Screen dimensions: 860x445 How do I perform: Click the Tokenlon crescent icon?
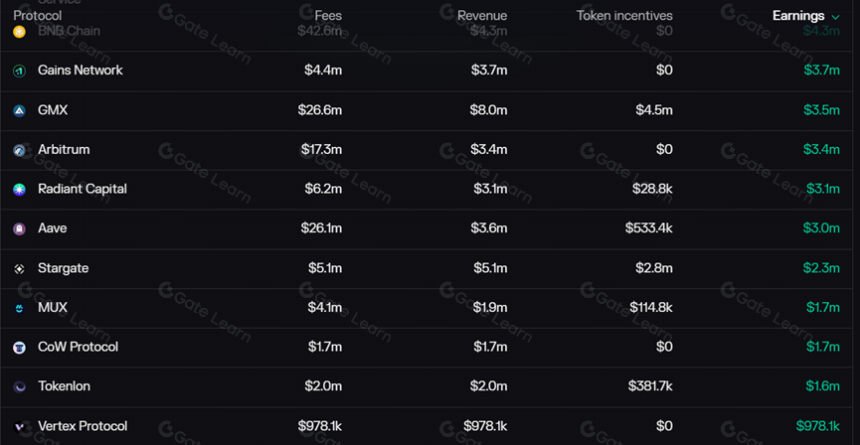[19, 387]
